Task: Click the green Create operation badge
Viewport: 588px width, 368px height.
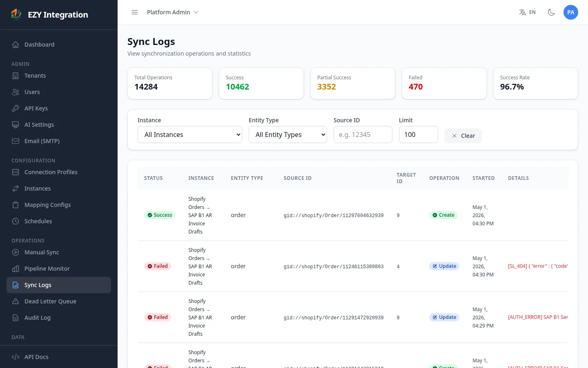Action: (x=443, y=215)
